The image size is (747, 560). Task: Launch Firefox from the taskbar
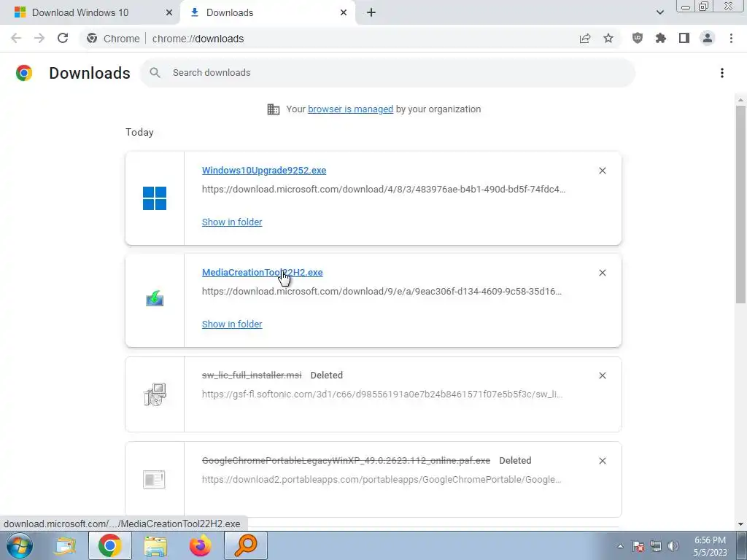[201, 545]
